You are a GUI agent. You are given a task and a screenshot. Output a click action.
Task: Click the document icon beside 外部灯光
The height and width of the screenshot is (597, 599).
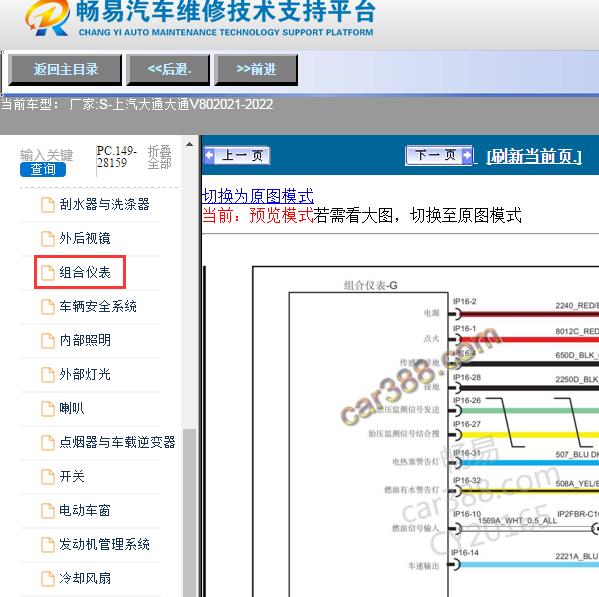(48, 375)
